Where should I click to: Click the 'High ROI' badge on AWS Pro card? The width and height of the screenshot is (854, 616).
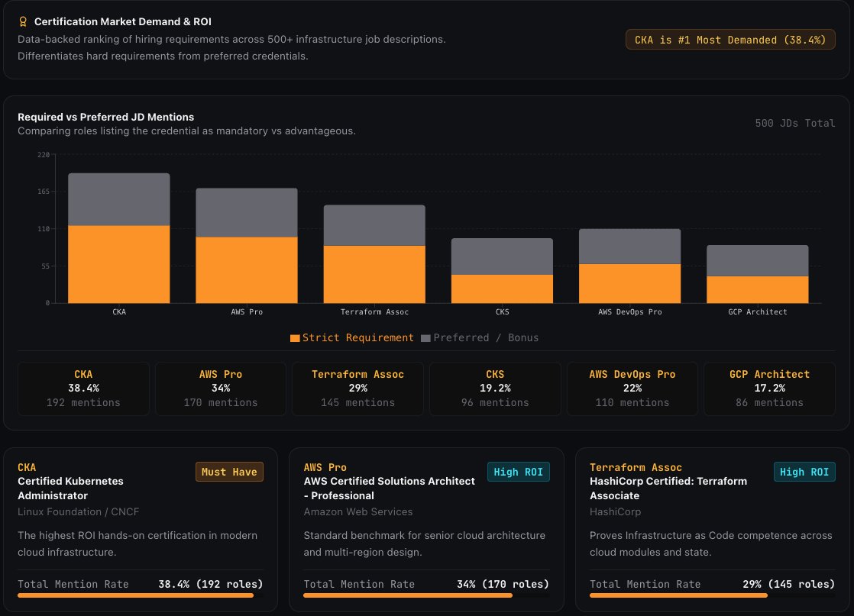519,472
